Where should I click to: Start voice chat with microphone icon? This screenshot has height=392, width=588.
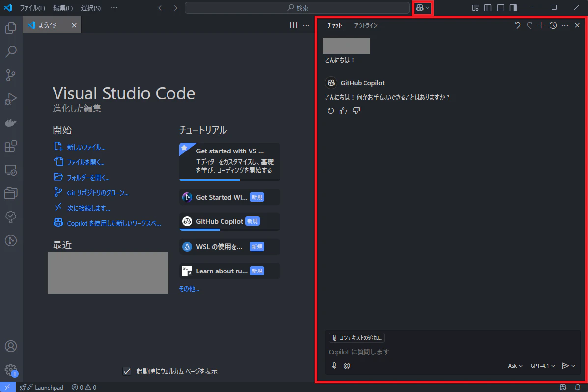334,366
